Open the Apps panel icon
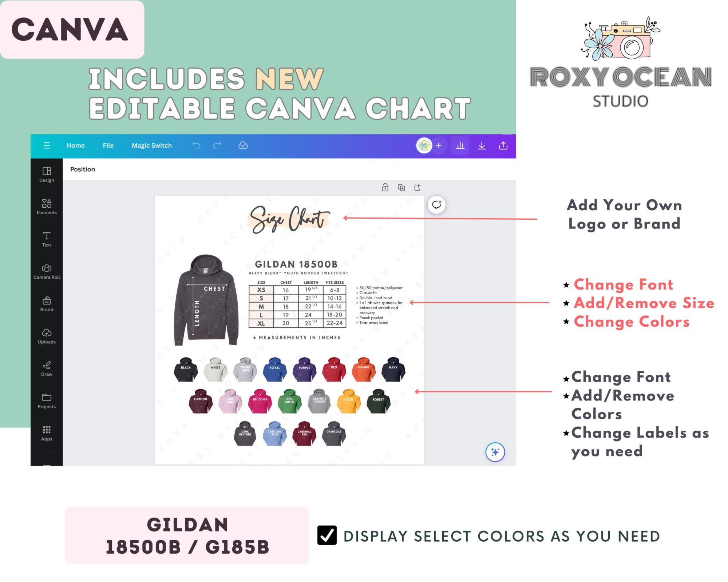Image resolution: width=728 pixels, height=582 pixels. tap(46, 432)
